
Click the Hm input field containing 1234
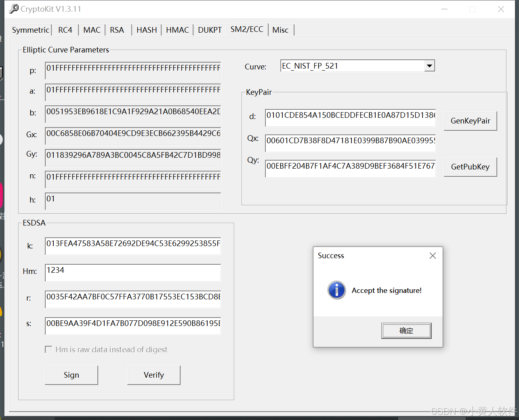[x=132, y=273]
